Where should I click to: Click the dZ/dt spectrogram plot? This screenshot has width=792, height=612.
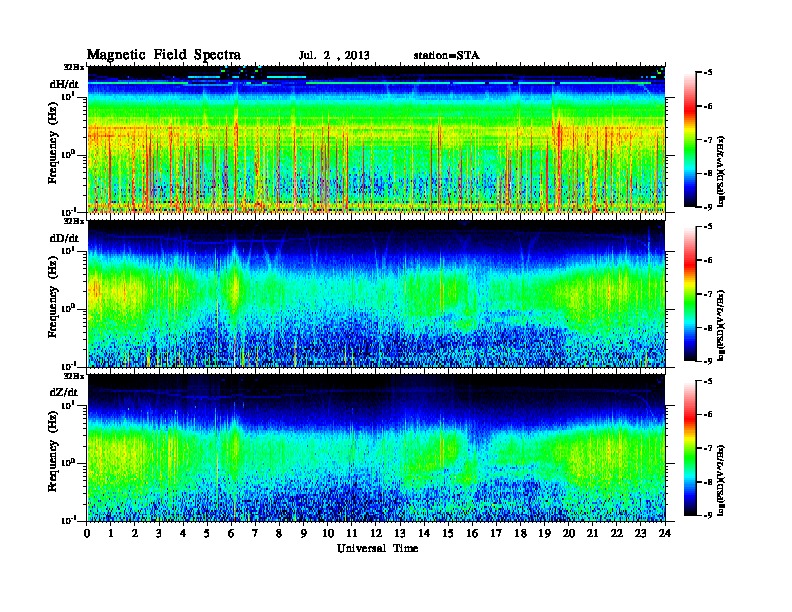click(x=376, y=448)
